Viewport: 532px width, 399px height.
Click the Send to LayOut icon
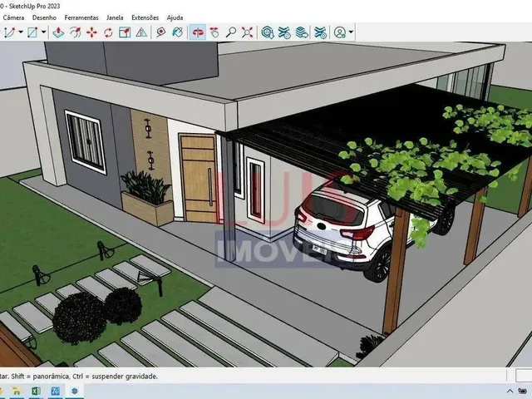click(302, 32)
